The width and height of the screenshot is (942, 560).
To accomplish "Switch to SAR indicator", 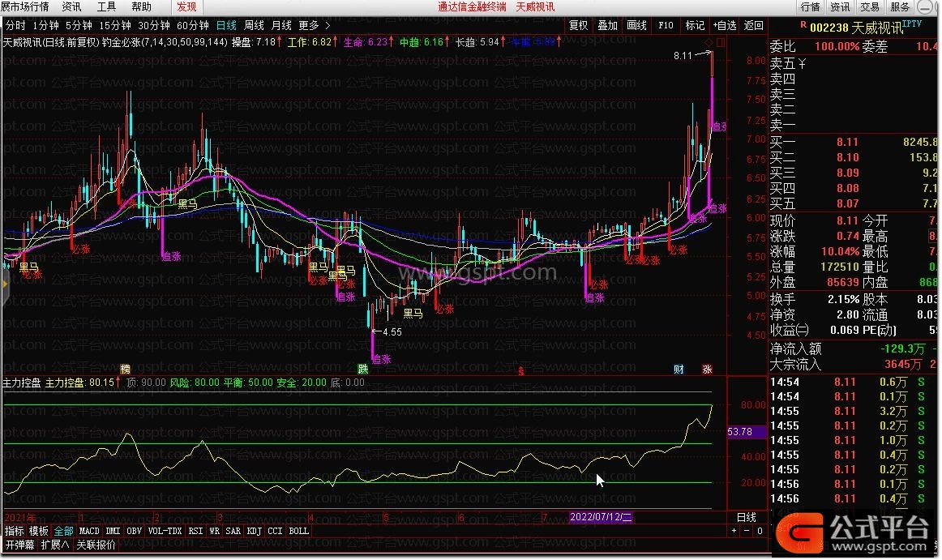I will 233,531.
